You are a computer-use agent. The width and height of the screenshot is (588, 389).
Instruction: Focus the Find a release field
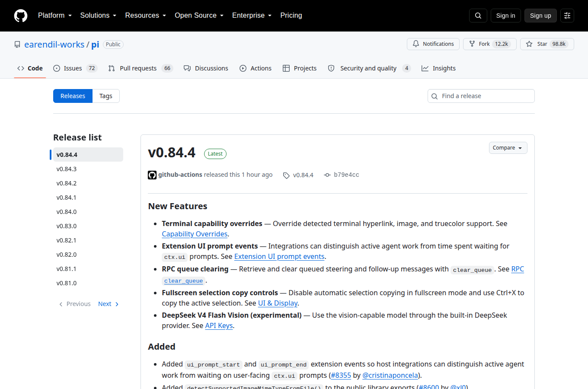(481, 96)
